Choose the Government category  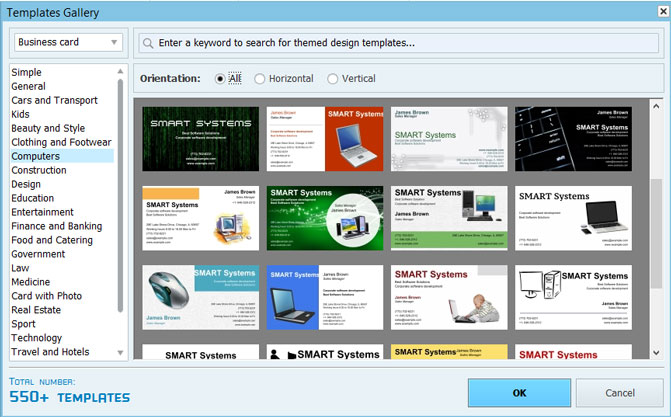coord(38,254)
